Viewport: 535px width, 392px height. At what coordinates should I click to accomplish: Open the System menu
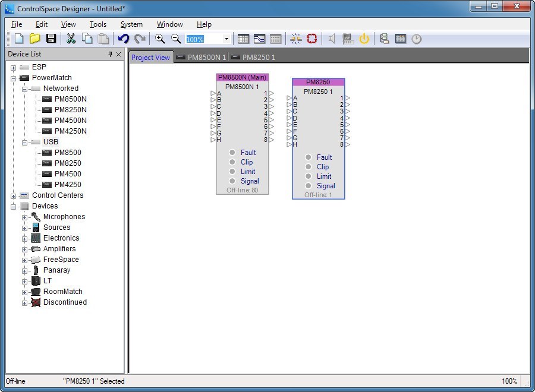tap(131, 24)
